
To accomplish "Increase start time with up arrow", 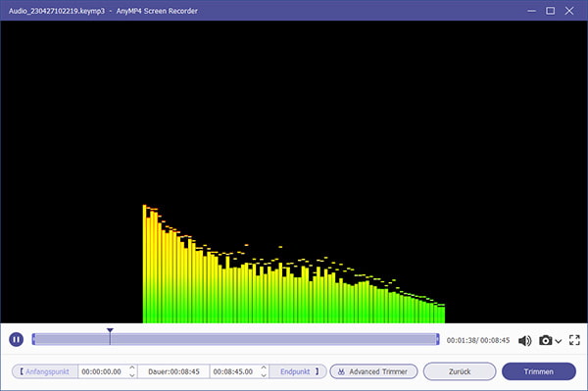I will [132, 367].
